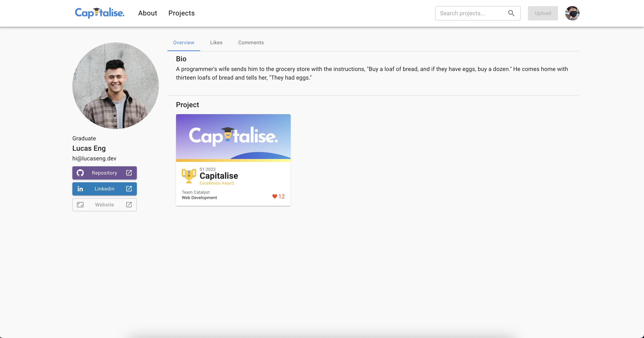Click the external link icon beside Linkedin
644x338 pixels.
(x=129, y=189)
